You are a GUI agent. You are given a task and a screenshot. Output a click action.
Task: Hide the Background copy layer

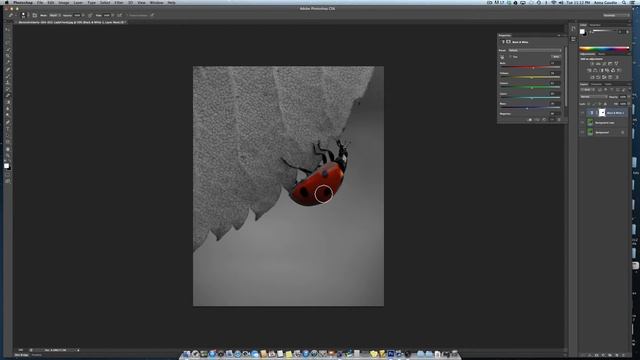point(582,122)
